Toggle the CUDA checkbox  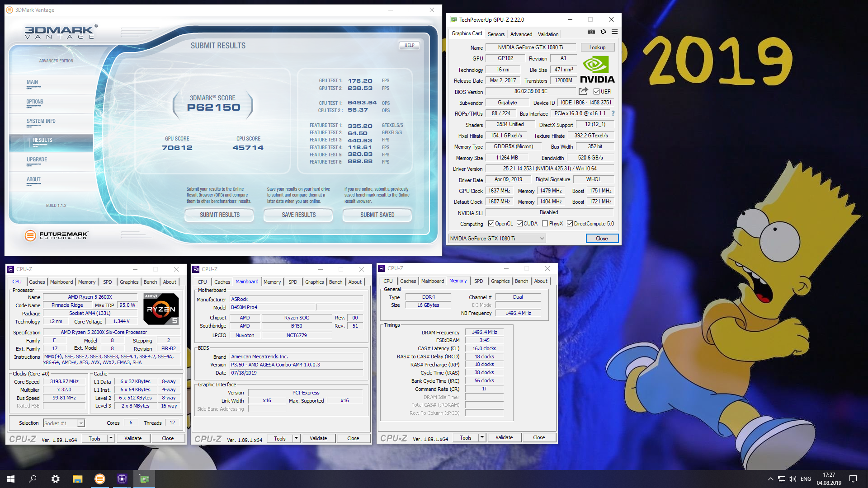519,224
